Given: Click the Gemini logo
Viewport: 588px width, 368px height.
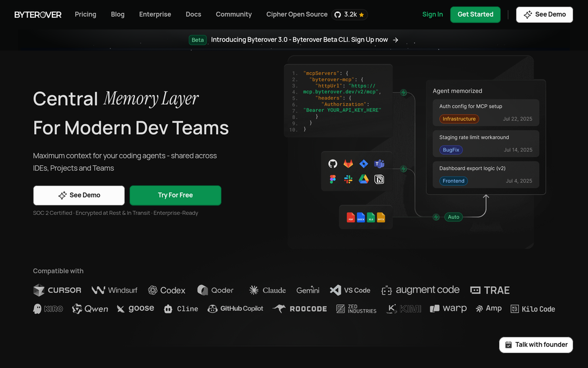Looking at the screenshot, I should click(x=308, y=290).
